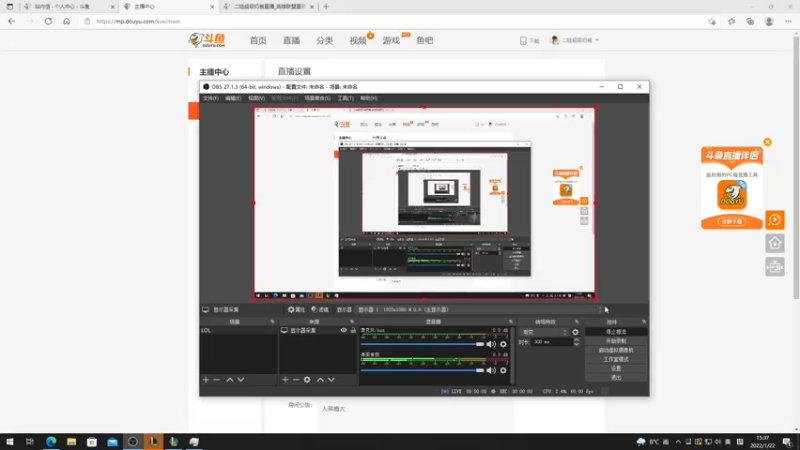Open browser favorites star icon

click(x=731, y=21)
